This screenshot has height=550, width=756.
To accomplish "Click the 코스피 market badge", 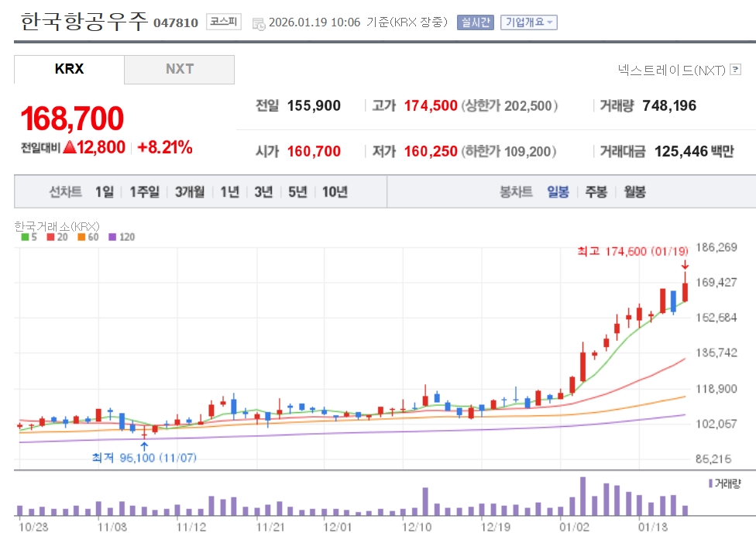I will [223, 22].
